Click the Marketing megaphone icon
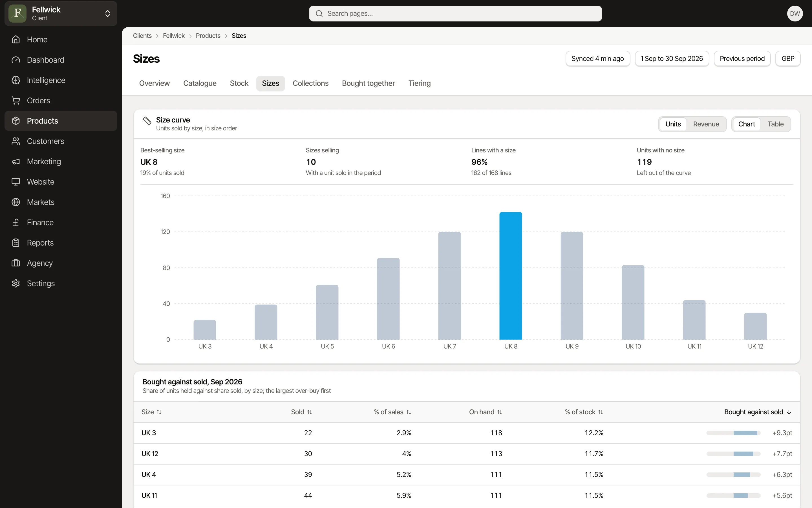The width and height of the screenshot is (812, 508). tap(16, 162)
